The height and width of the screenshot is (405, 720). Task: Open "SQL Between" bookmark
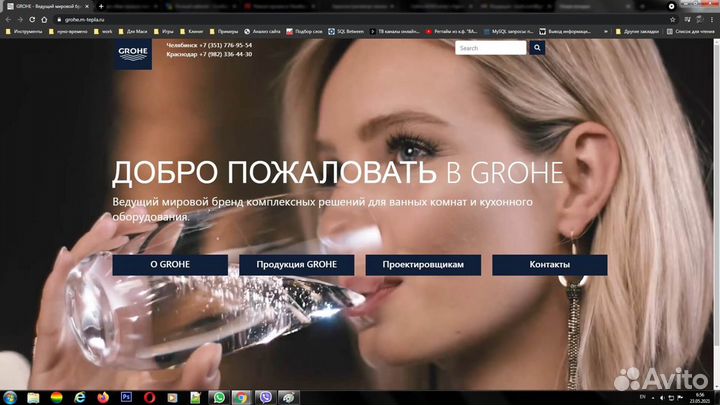(x=346, y=32)
